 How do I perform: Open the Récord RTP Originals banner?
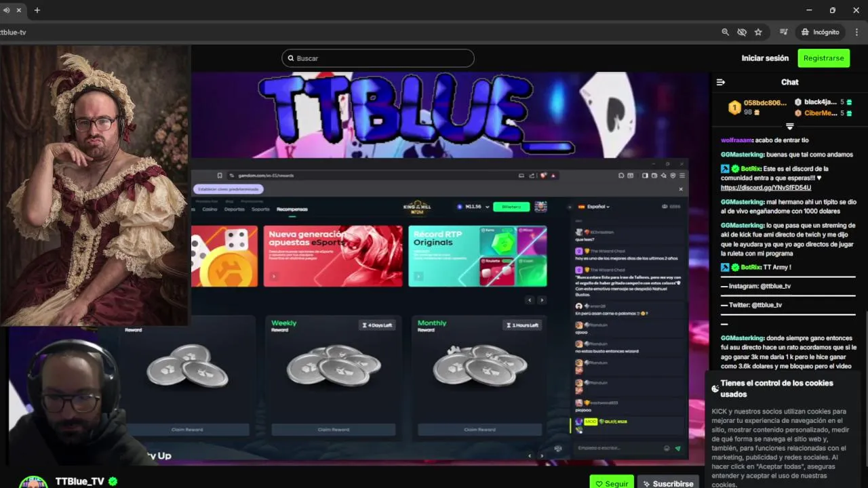477,256
